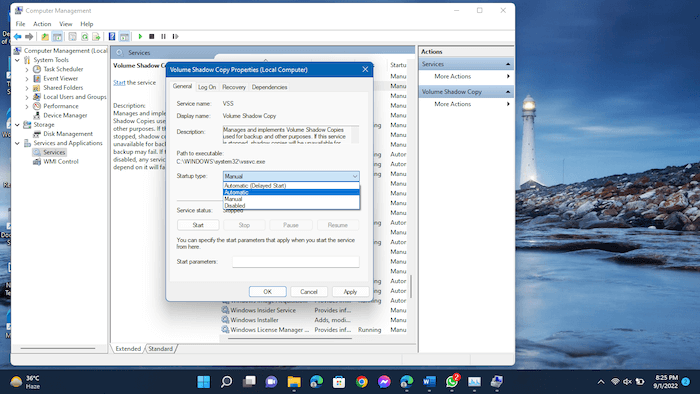Click the Refresh toolbar icon
Image resolution: width=700 pixels, height=394 pixels.
[84, 37]
